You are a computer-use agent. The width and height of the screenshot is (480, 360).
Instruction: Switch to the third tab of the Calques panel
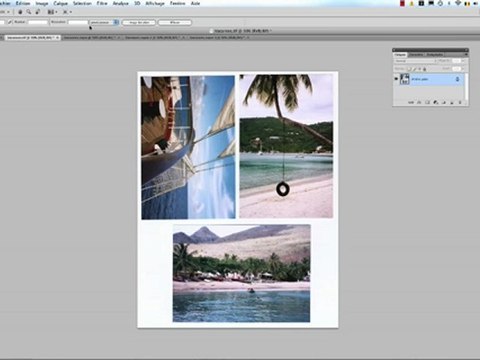[x=434, y=54]
